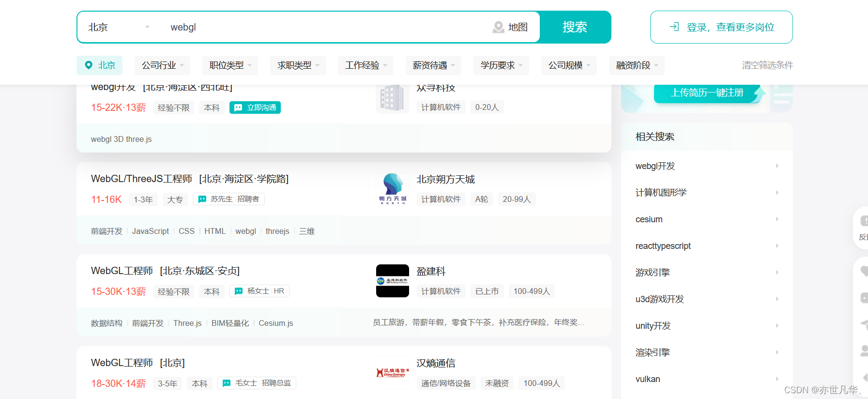
Task: Open 汉熵通信 company logo
Action: tap(393, 373)
